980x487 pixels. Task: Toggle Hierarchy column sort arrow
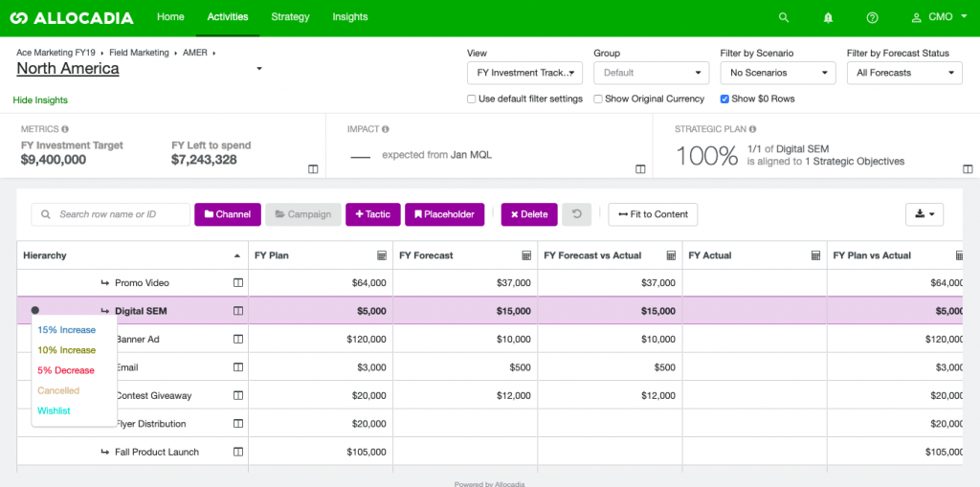(x=237, y=255)
